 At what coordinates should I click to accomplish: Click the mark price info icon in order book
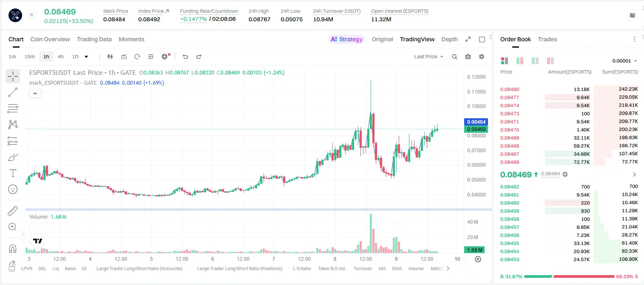pos(565,174)
